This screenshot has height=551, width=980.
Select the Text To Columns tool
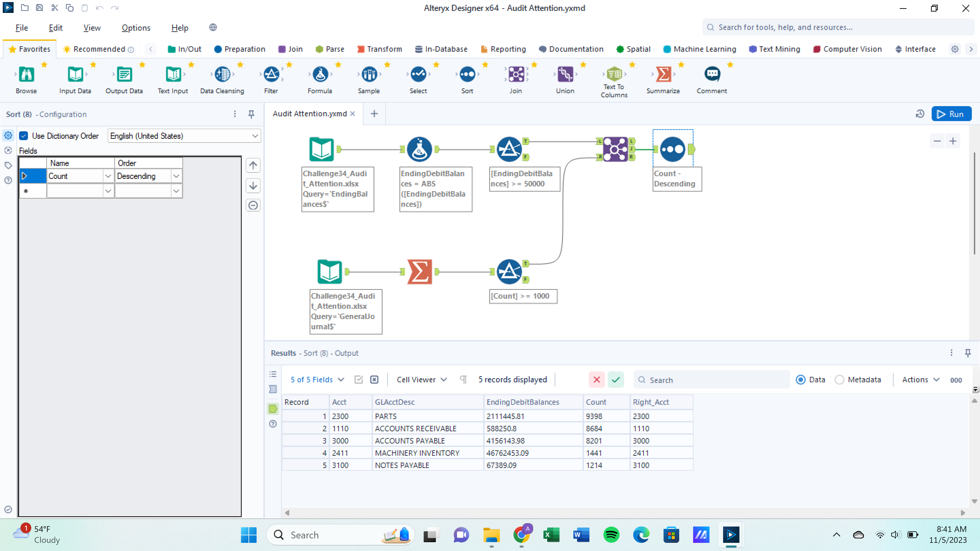pos(614,81)
